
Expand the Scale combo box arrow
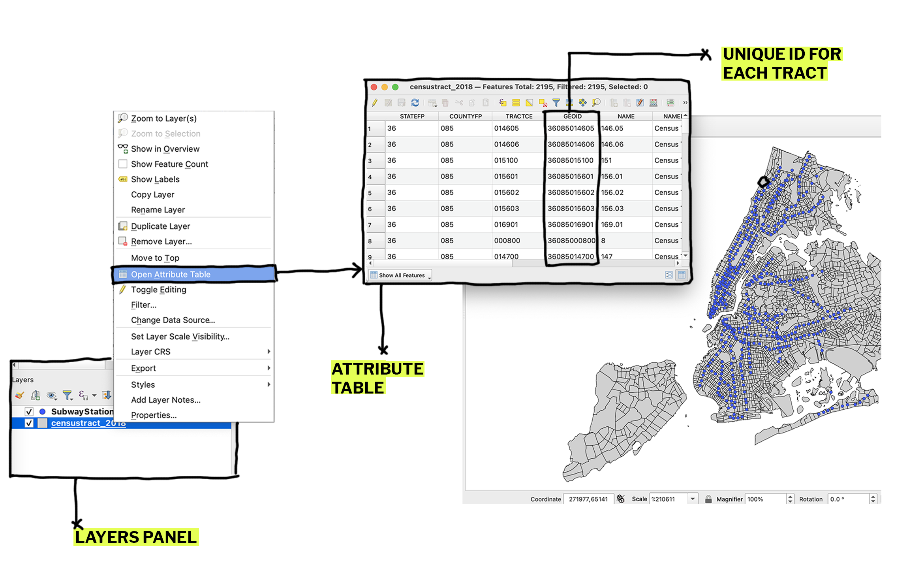pyautogui.click(x=693, y=499)
